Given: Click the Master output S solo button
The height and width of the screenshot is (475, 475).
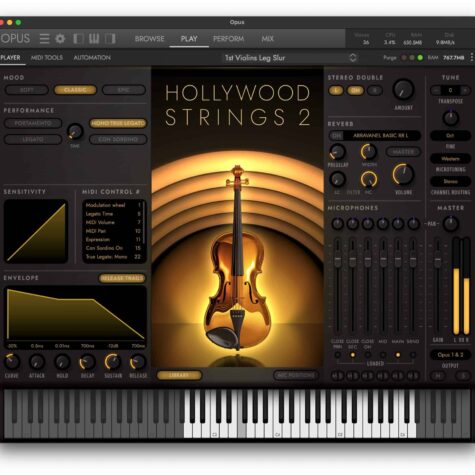Looking at the screenshot, I should point(463,376).
